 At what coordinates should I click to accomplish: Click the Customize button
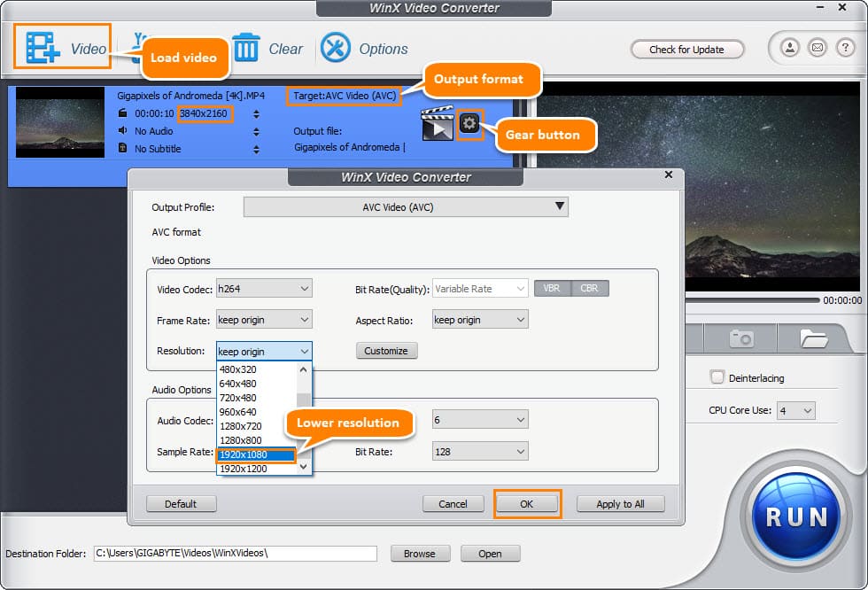[386, 350]
